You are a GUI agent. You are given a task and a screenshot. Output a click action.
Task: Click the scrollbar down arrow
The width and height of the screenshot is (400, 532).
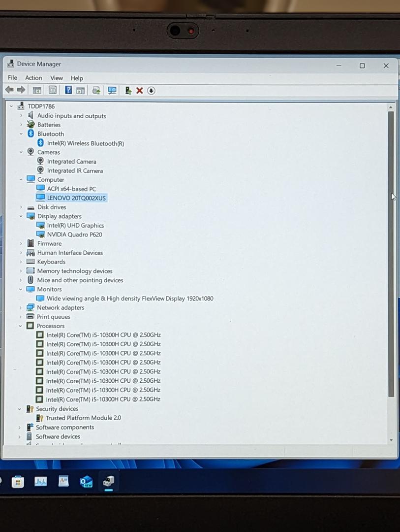tap(391, 440)
